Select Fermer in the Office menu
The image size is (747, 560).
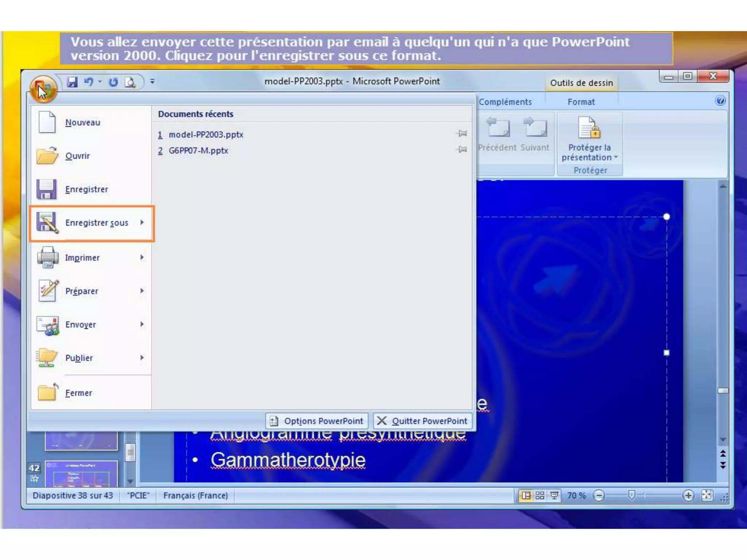coord(91,393)
